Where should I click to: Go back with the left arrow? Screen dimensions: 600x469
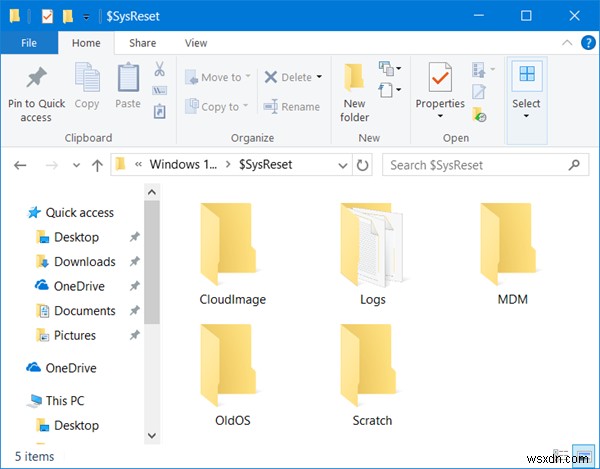(20, 165)
